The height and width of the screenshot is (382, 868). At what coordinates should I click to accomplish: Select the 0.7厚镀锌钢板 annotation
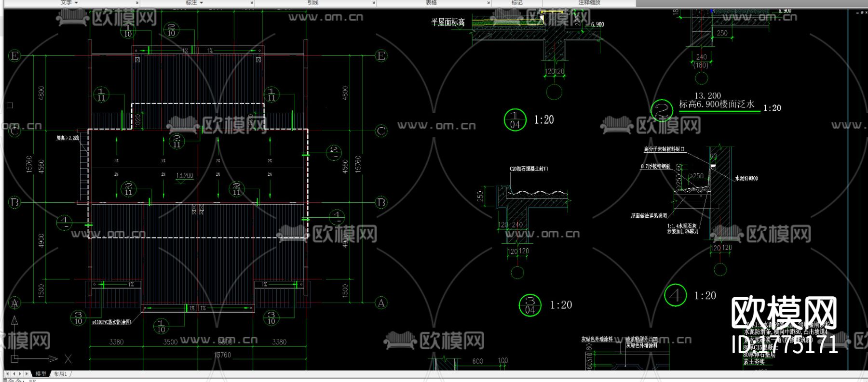coord(655,166)
